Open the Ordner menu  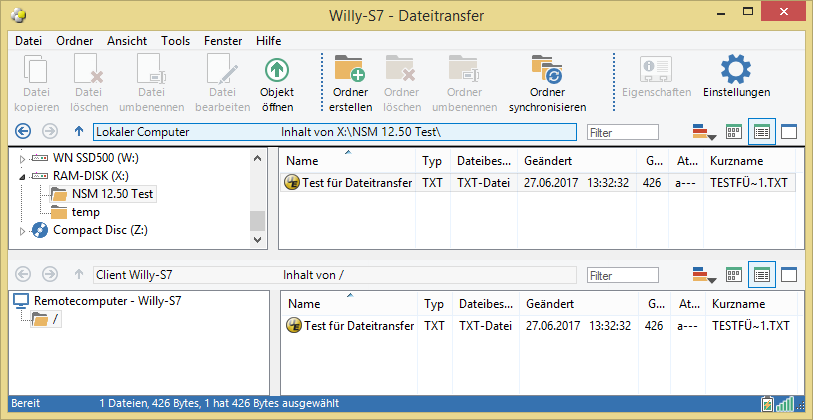tap(75, 41)
